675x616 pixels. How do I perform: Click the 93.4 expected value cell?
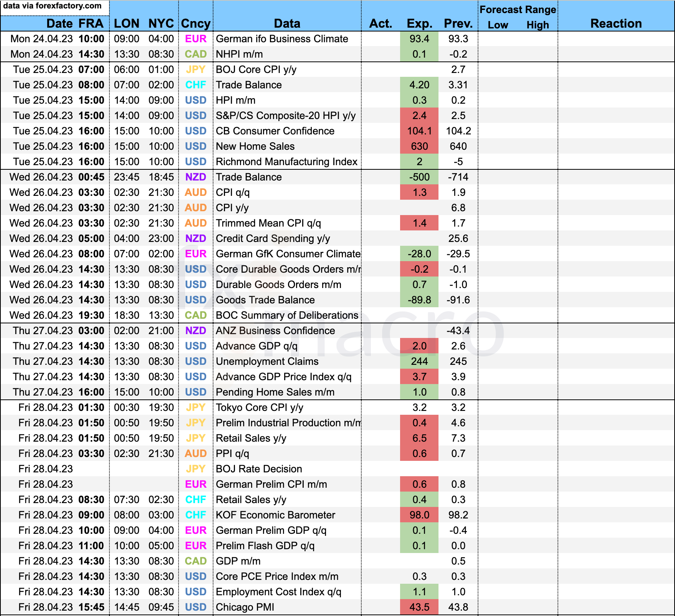coord(419,39)
